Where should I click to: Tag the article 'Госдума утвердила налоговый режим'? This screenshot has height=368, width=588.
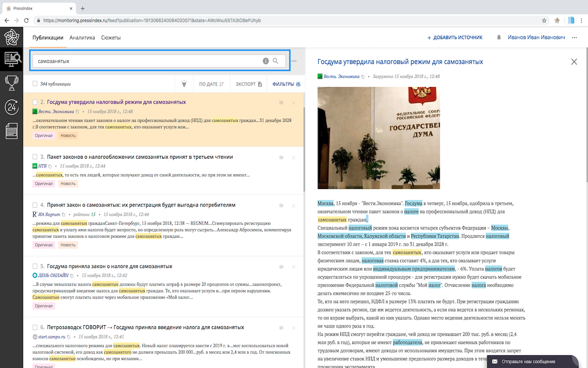point(281,103)
